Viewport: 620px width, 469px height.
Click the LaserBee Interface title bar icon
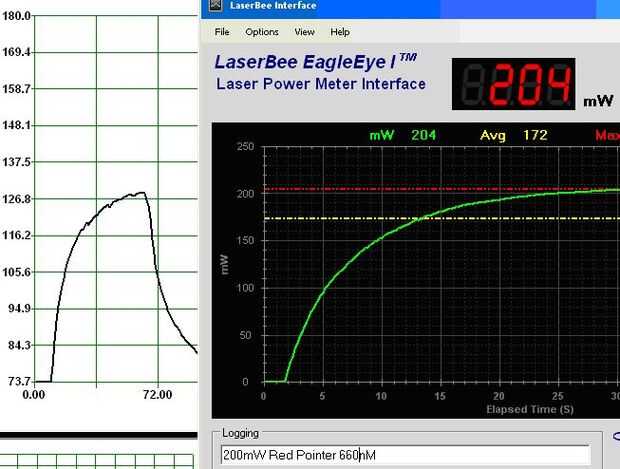215,5
